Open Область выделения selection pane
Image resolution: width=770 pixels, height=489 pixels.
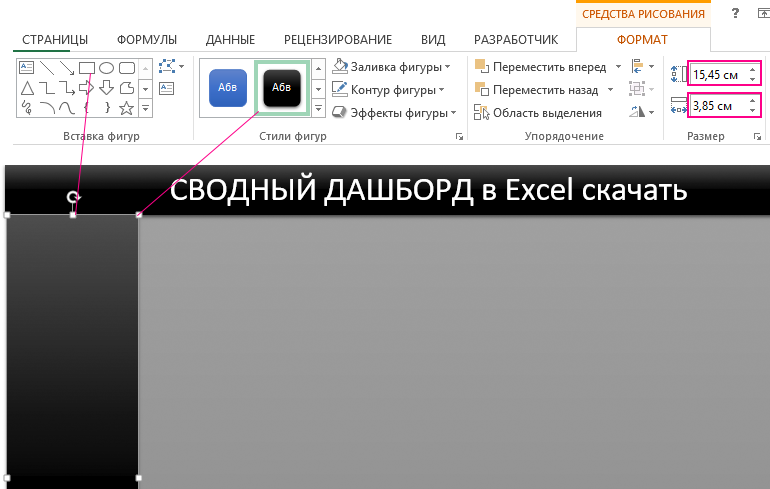pyautogui.click(x=538, y=113)
